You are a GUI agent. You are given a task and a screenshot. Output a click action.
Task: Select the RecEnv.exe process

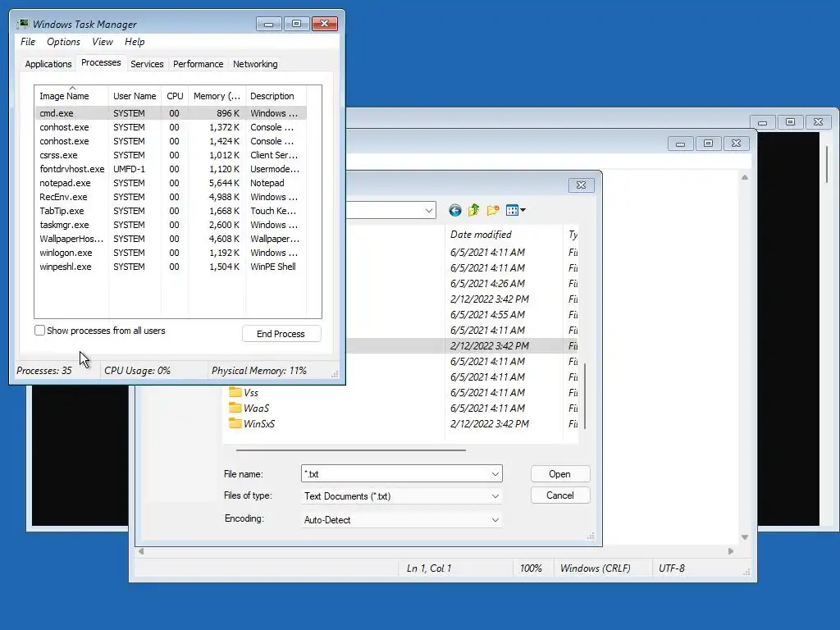171,197
